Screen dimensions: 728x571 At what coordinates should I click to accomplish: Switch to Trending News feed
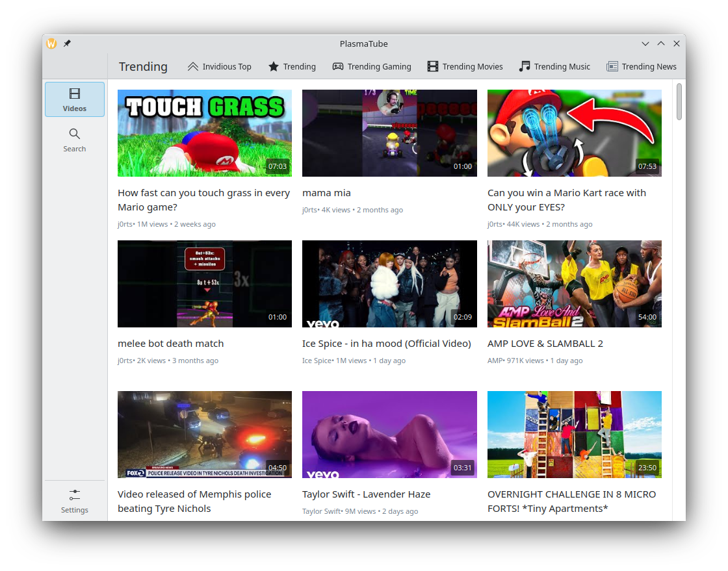point(642,66)
